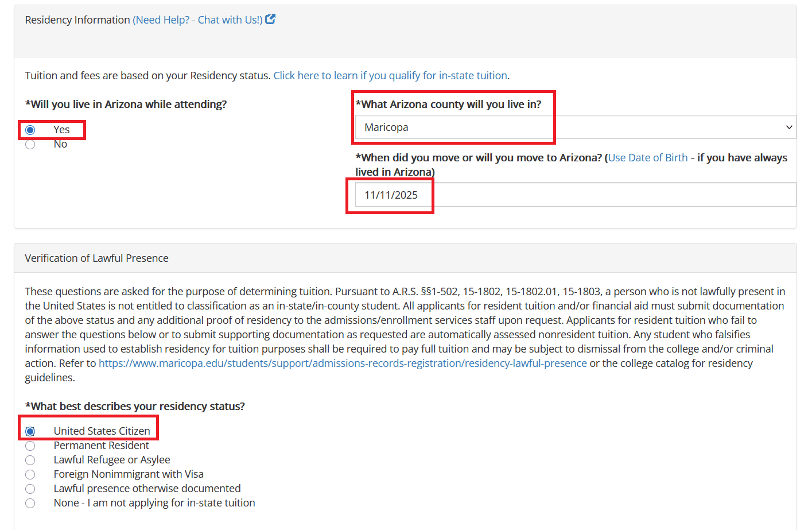Click the "When did you move" question label
This screenshot has width=812, height=530.
[479, 158]
